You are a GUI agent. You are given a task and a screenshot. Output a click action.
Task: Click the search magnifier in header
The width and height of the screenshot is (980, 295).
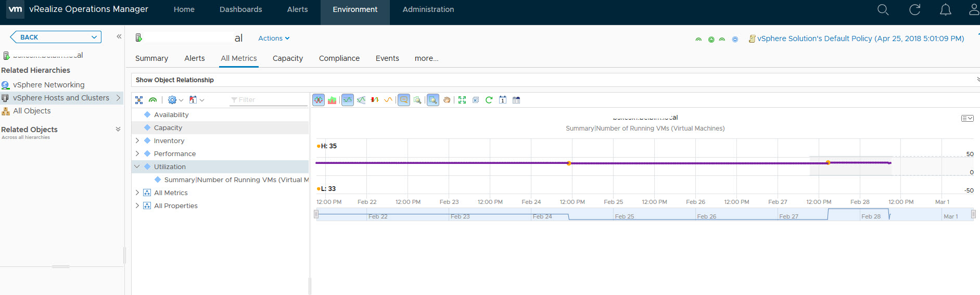tap(883, 10)
